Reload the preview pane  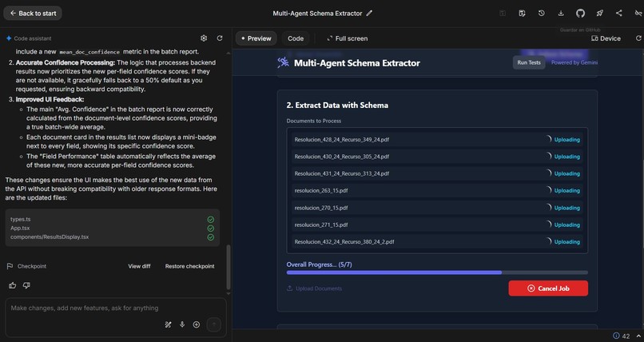tap(638, 38)
